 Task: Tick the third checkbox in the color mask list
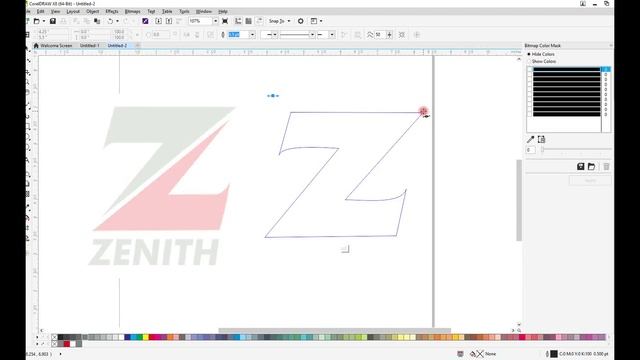(530, 79)
